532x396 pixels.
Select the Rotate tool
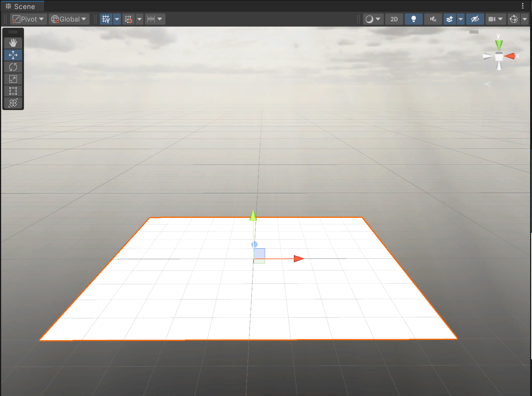point(13,67)
